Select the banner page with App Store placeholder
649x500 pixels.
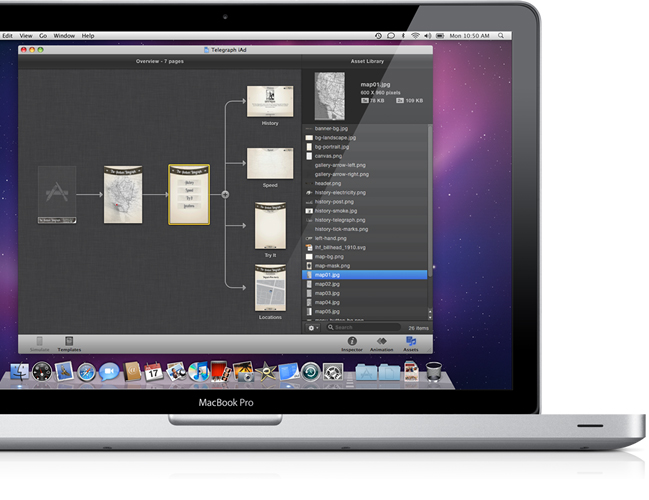click(x=57, y=195)
